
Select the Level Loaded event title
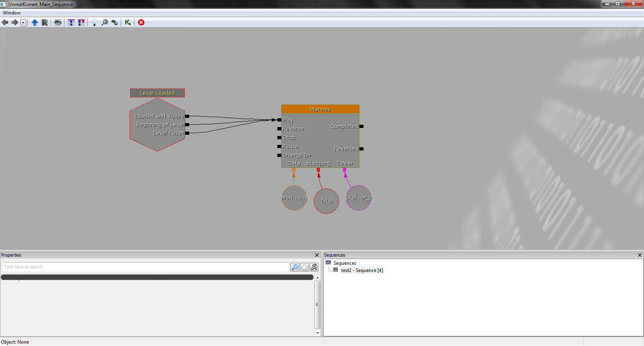[157, 93]
